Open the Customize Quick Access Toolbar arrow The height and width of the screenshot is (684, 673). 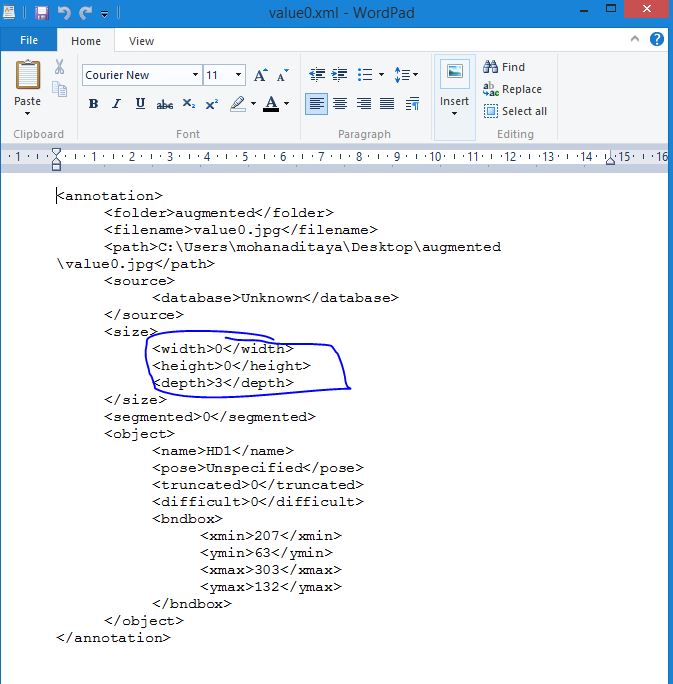(105, 14)
